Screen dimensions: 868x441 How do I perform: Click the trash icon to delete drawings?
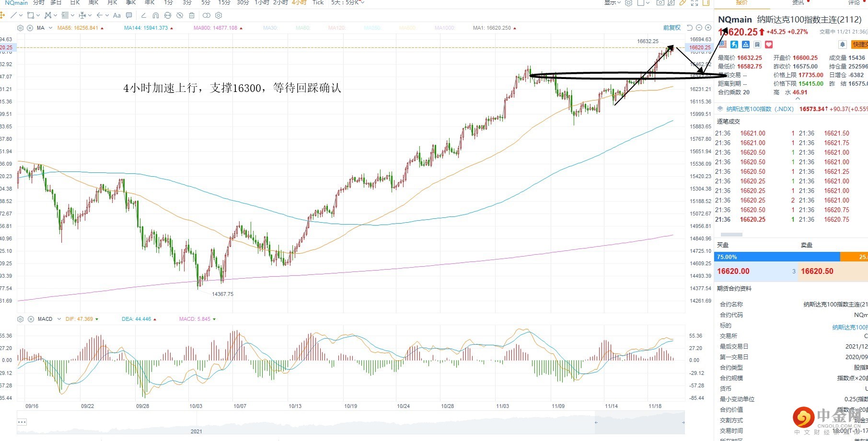tap(192, 15)
